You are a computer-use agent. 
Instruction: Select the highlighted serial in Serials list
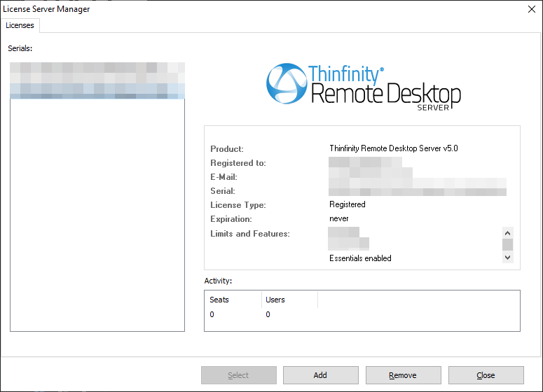(x=97, y=91)
